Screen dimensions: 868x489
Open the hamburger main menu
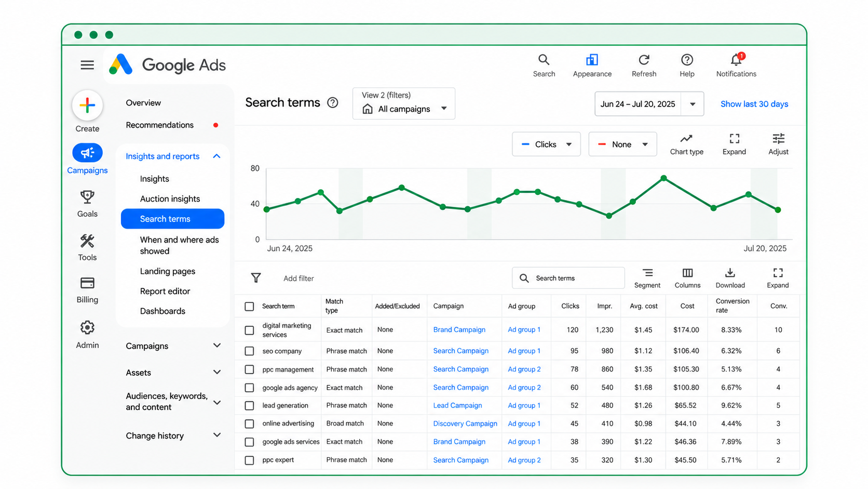pyautogui.click(x=87, y=65)
